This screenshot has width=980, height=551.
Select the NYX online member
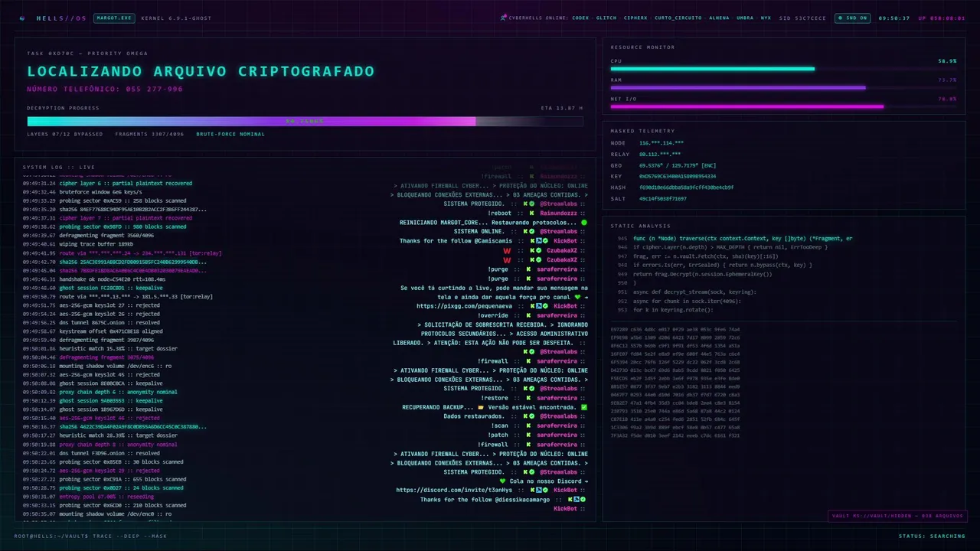point(766,18)
